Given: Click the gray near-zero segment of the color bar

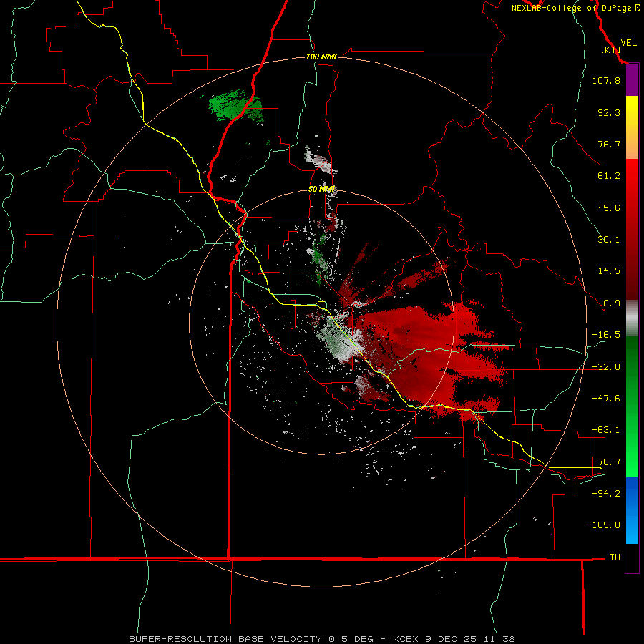Looking at the screenshot, I should (632, 318).
